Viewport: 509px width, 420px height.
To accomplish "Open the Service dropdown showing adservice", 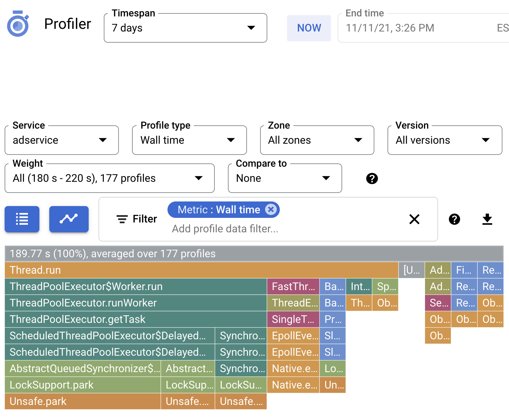I will coord(103,140).
